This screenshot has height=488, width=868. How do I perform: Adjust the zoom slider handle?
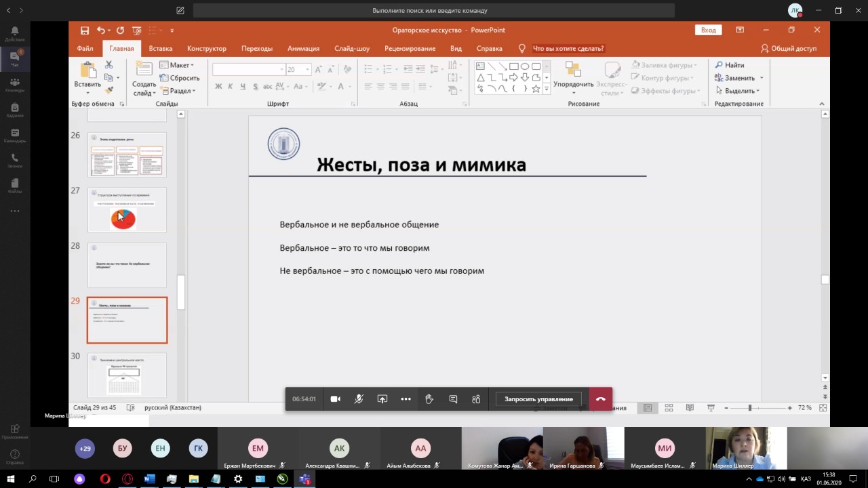(750, 408)
